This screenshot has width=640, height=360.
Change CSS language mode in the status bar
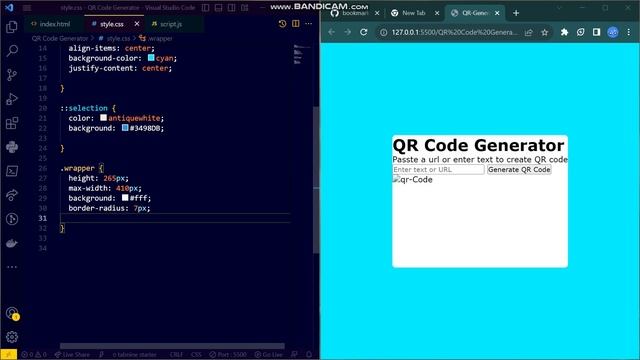pyautogui.click(x=196, y=355)
